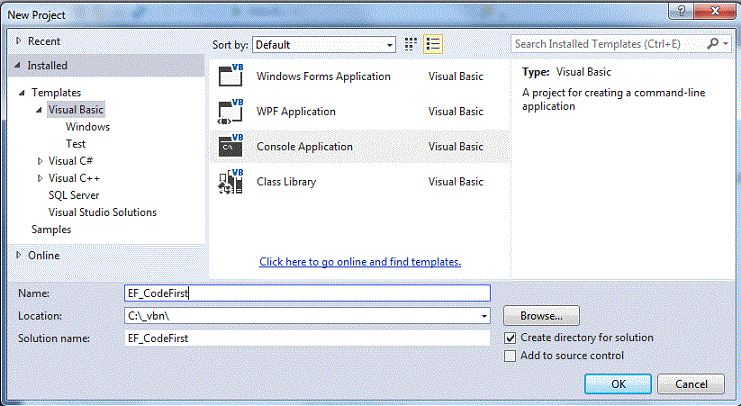
Task: Select the Visual Basic tree item
Action: tap(76, 110)
